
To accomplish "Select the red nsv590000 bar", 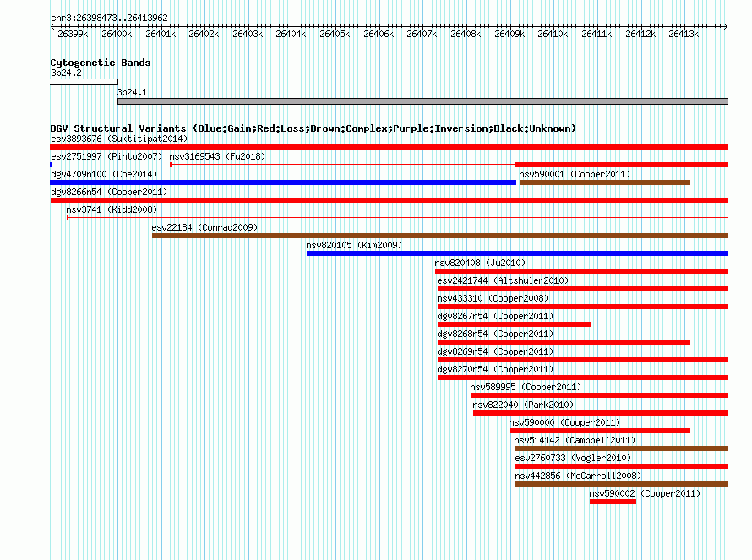I will [600, 431].
